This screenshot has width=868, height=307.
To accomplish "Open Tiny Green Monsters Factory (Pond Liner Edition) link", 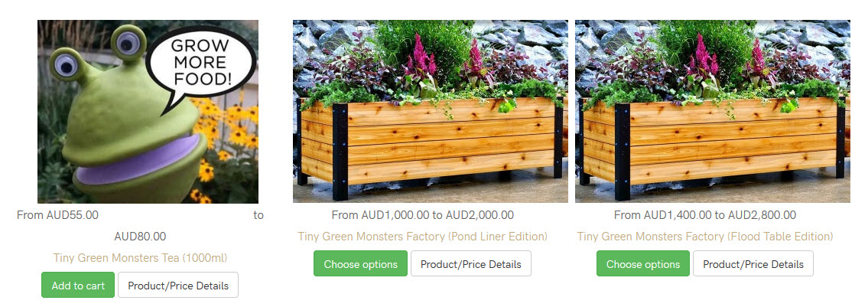I will (422, 236).
